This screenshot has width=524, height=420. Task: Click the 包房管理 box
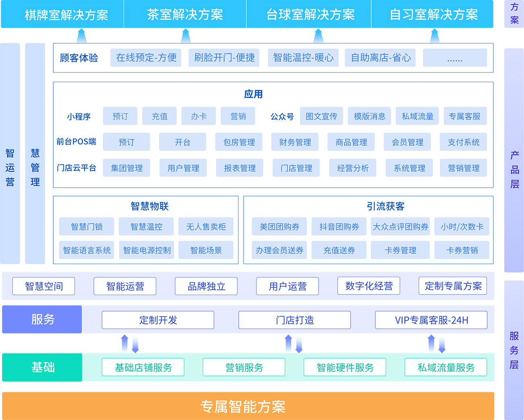tap(239, 142)
